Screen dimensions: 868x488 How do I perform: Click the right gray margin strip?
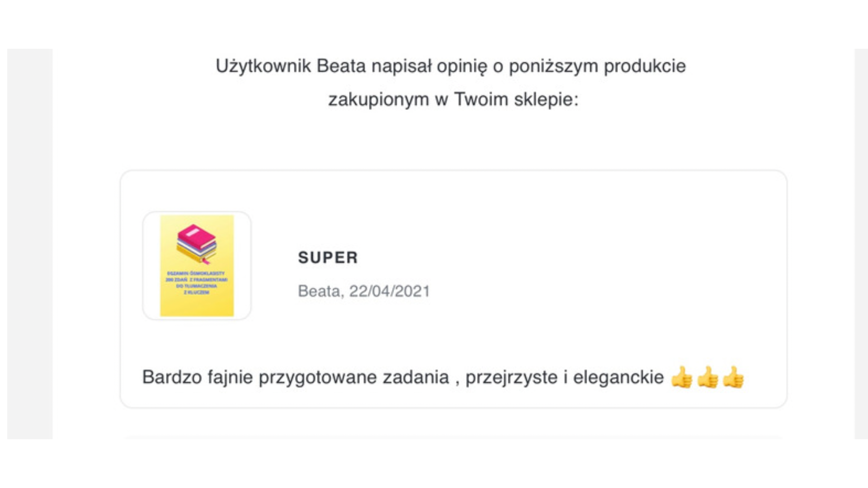[x=861, y=244]
